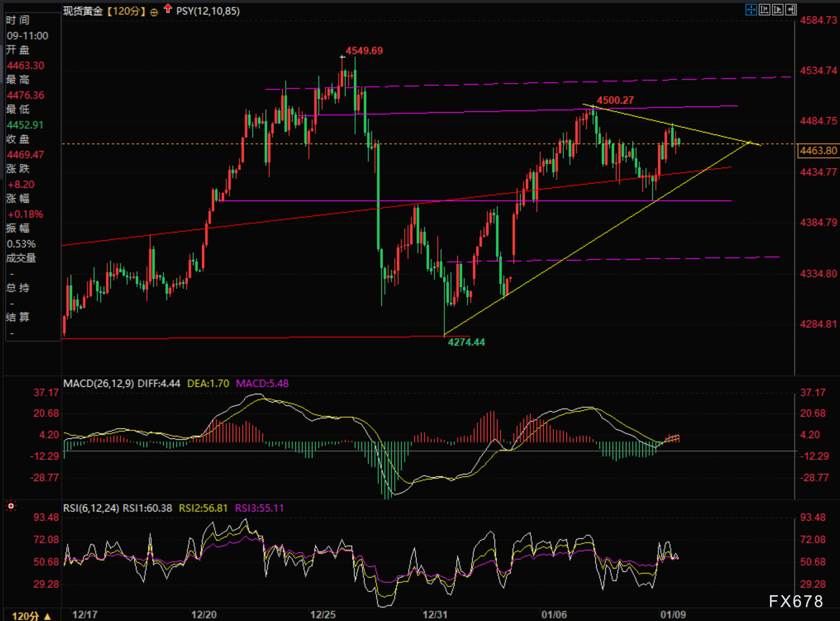Click the highlighted 4463.80 current price tag

point(818,150)
